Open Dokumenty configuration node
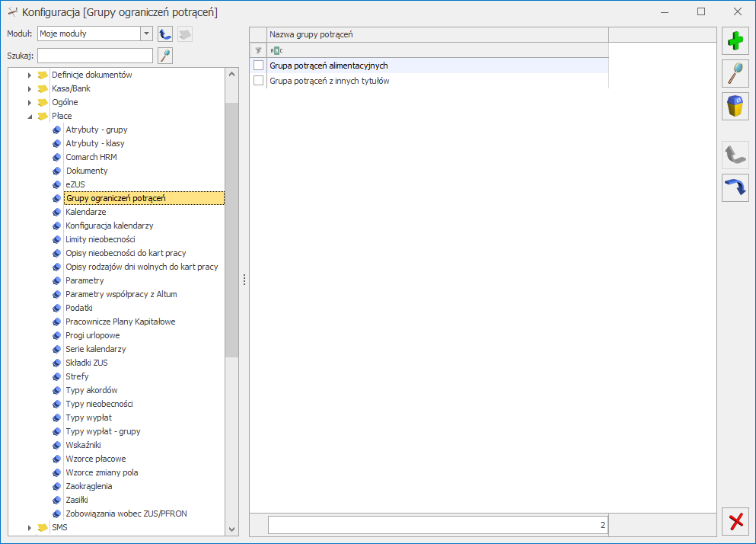The height and width of the screenshot is (544, 756). pos(87,171)
